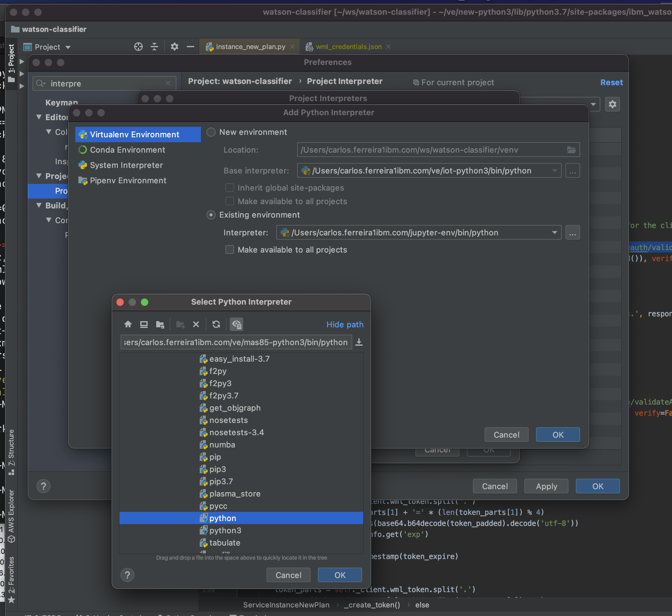
Task: Click the New Folder icon in file chooser
Action: point(180,324)
